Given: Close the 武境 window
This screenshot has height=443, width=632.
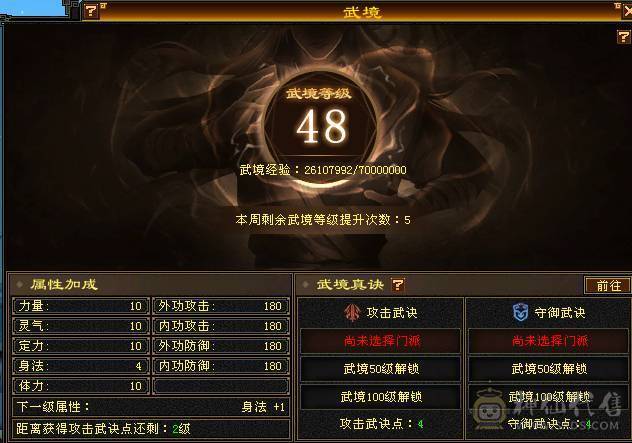Looking at the screenshot, I should (x=627, y=11).
